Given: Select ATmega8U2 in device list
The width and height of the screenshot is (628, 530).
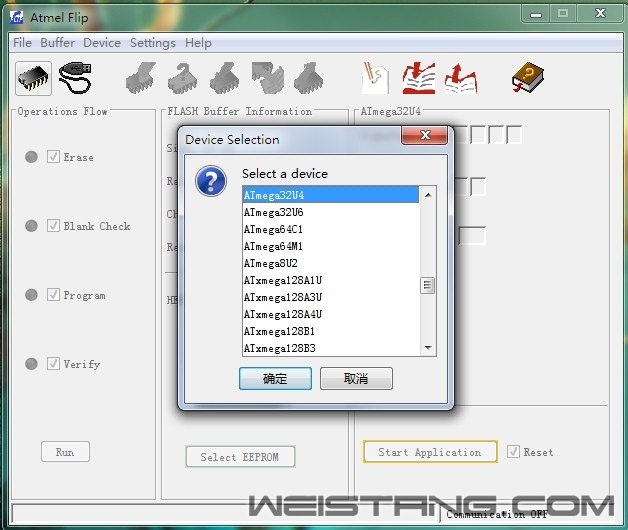Looking at the screenshot, I should 331,263.
